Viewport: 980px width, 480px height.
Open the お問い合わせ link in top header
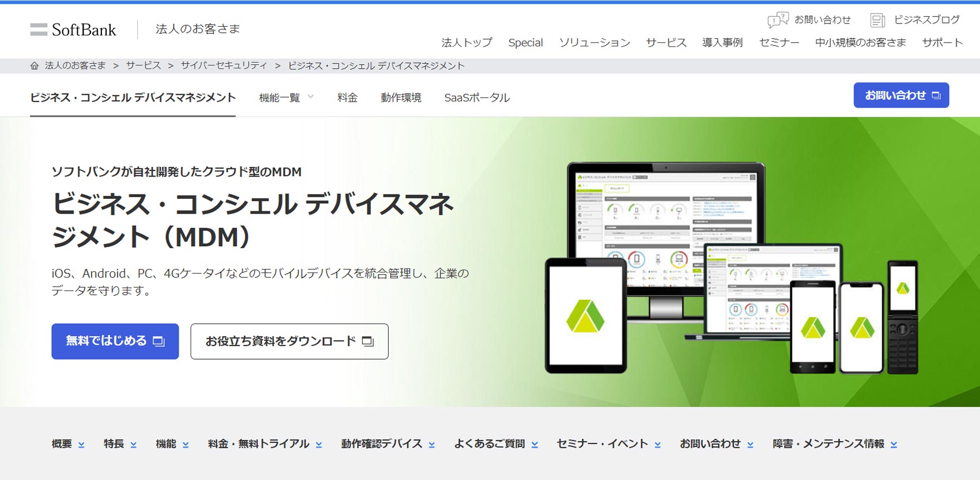tap(822, 20)
